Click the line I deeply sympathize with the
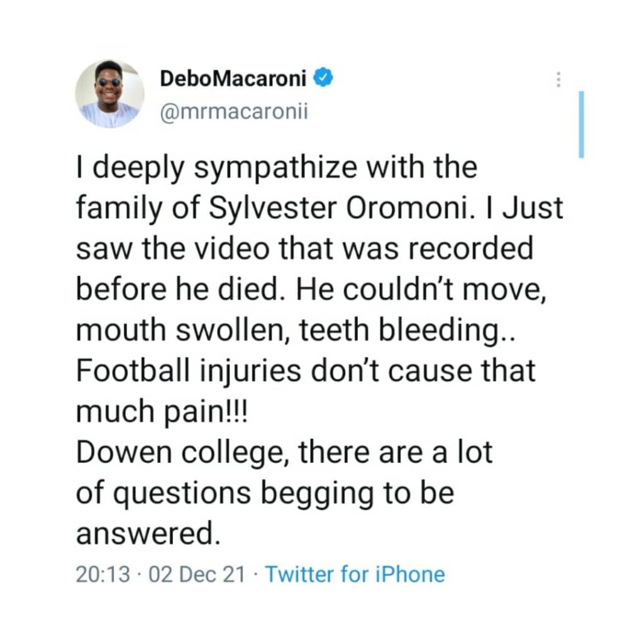644x644 pixels. point(277,168)
